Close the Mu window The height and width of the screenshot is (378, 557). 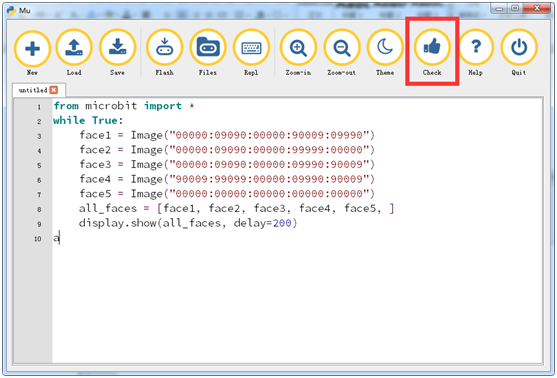pos(537,8)
